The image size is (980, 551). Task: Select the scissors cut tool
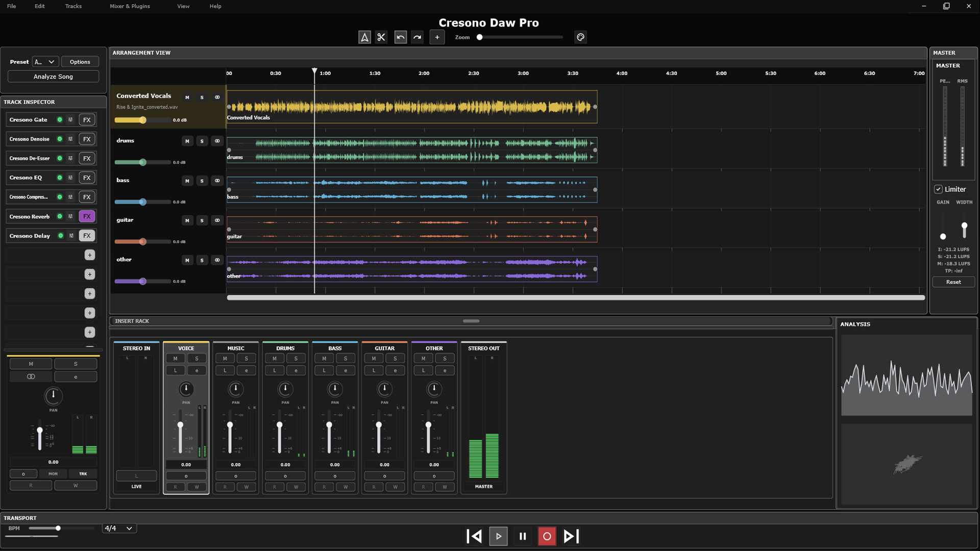[x=381, y=37]
